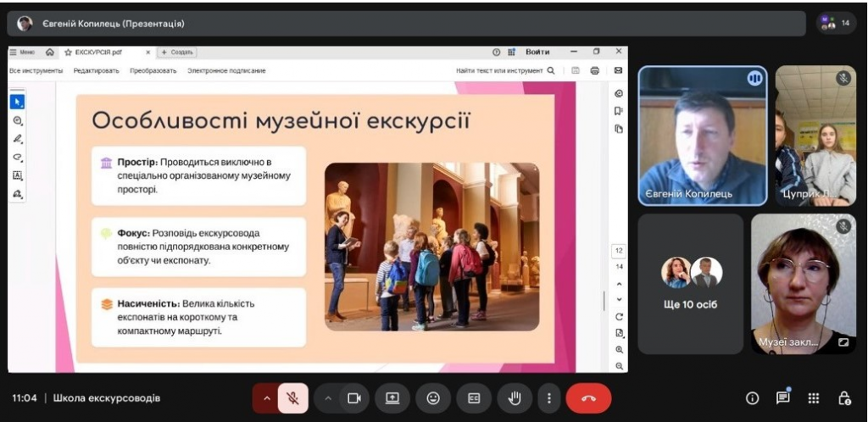Open the Activities grid icon
The image size is (868, 422).
click(814, 398)
